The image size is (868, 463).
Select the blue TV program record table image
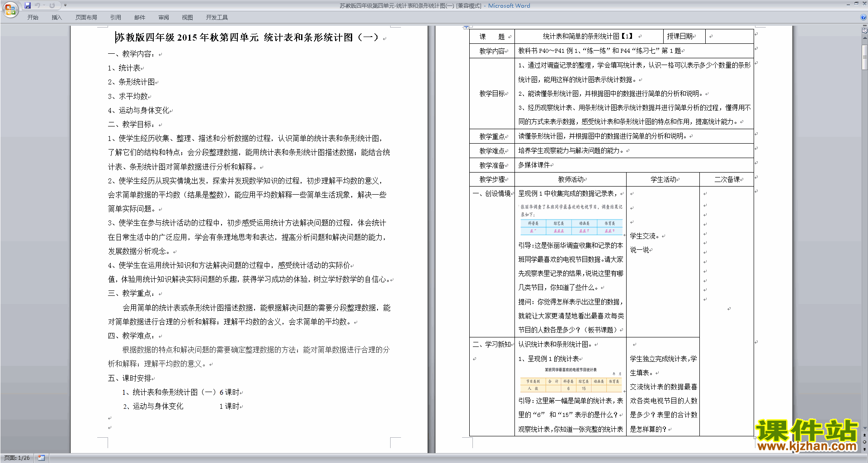coord(571,220)
